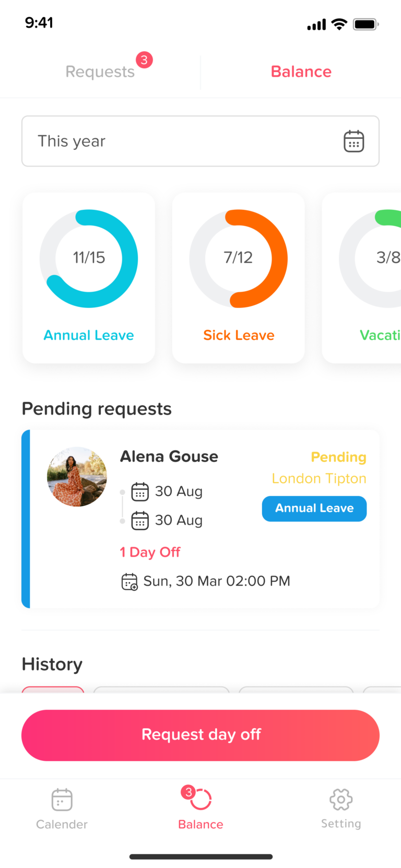Select the Balance top tab

coord(301,72)
